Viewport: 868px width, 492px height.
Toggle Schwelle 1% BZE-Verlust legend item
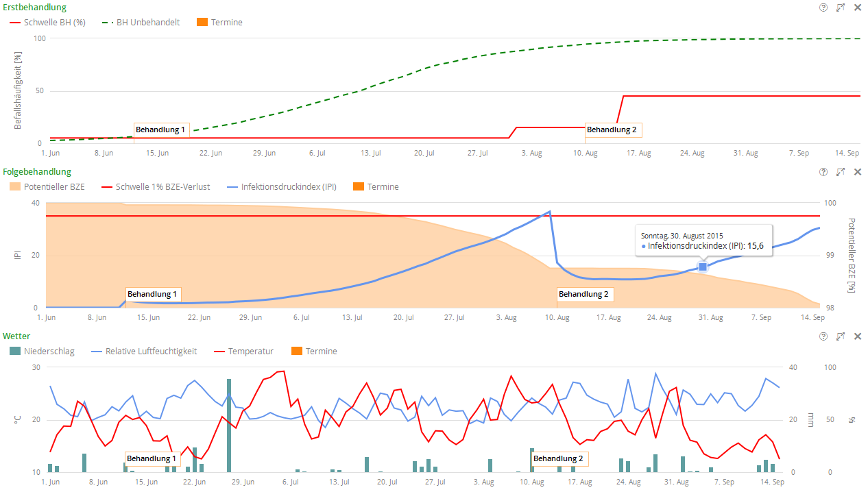pos(162,187)
